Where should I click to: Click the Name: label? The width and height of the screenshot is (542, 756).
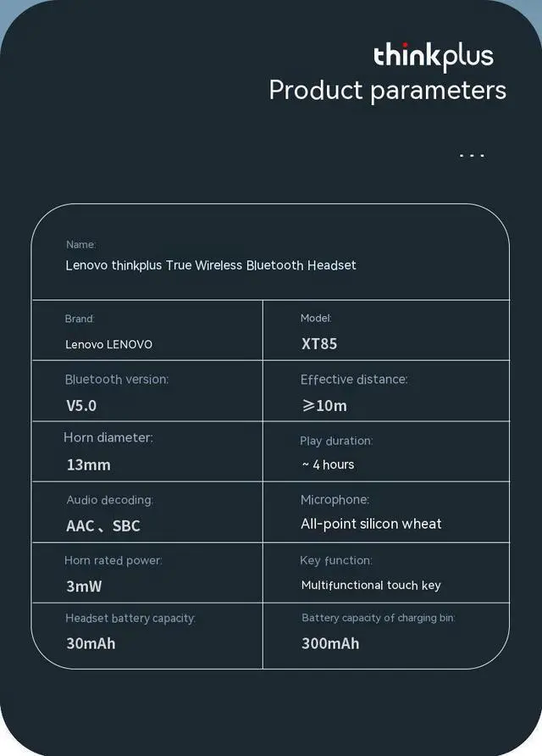click(x=81, y=244)
